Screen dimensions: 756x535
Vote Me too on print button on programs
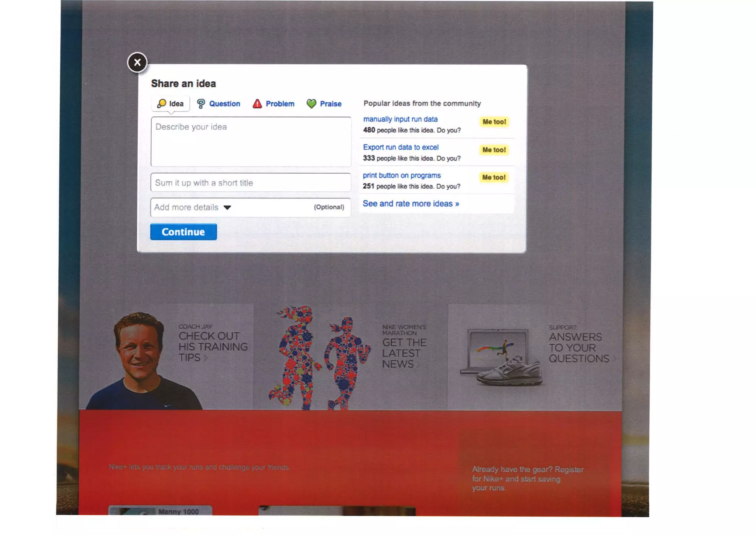click(494, 177)
